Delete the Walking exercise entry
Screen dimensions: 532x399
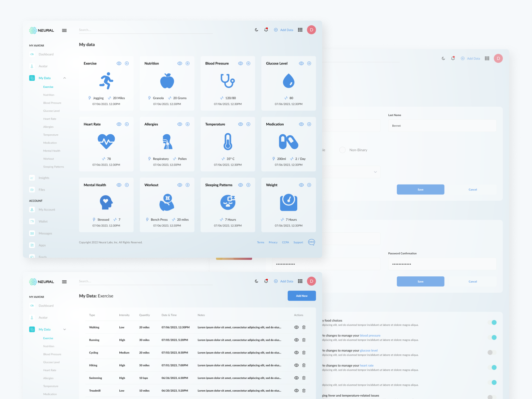pos(304,327)
